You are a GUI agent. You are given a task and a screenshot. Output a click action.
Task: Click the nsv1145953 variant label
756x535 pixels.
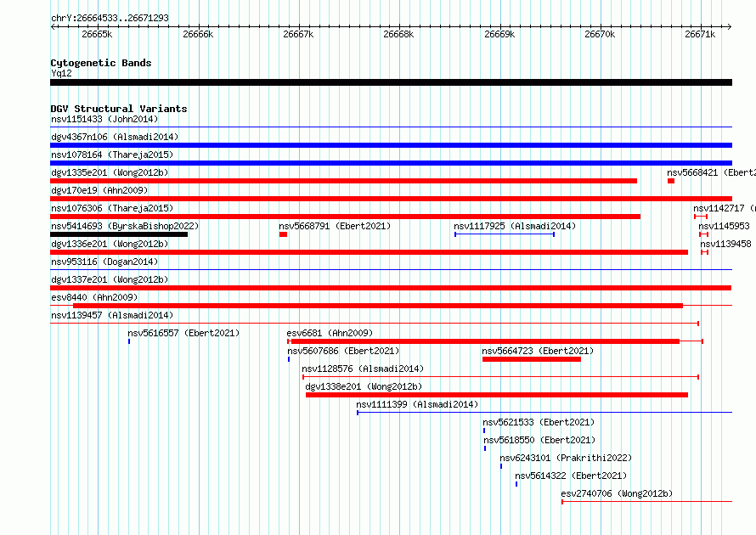[x=725, y=226]
